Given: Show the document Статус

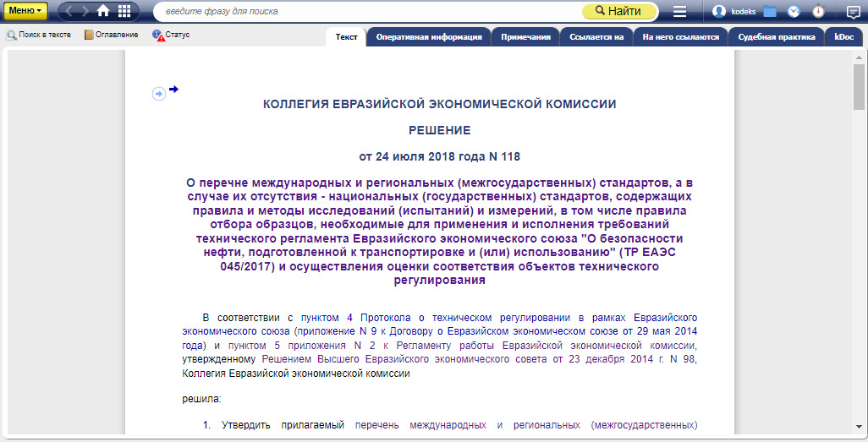Looking at the screenshot, I should click(171, 35).
